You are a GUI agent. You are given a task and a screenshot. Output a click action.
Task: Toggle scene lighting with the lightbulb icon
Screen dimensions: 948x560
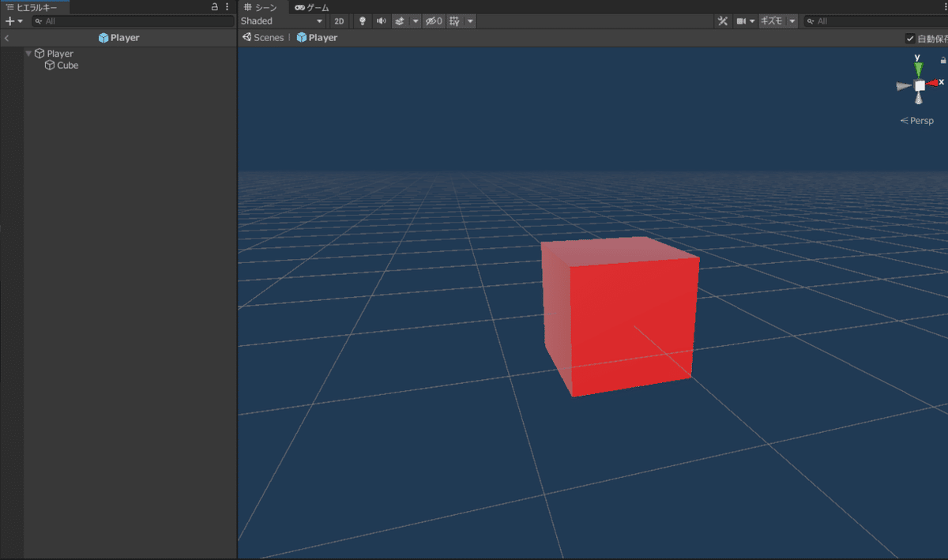pyautogui.click(x=363, y=21)
